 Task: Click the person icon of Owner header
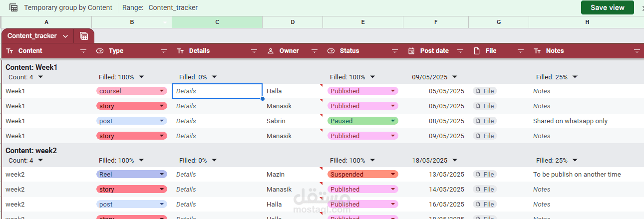click(271, 51)
